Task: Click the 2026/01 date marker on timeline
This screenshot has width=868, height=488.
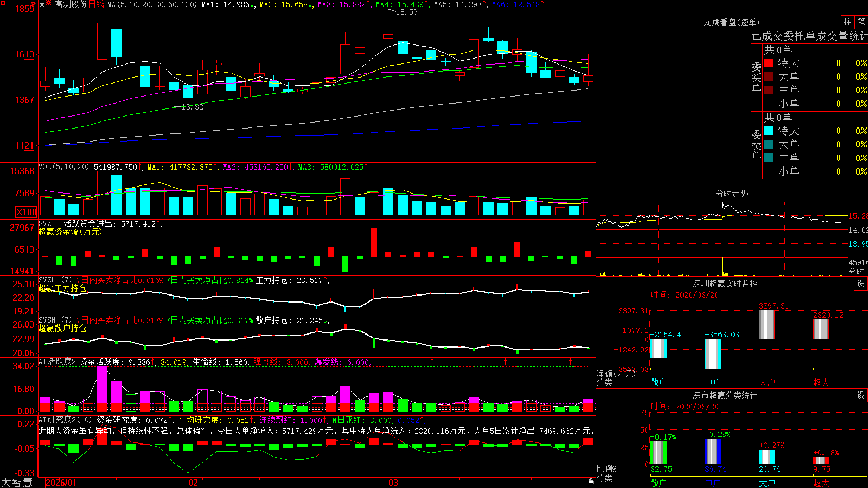Action: click(x=61, y=483)
